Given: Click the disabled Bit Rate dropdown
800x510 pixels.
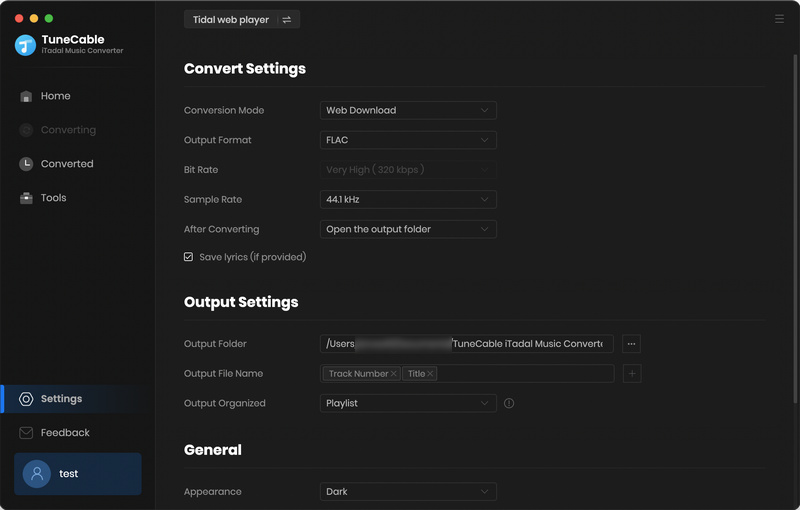Looking at the screenshot, I should click(408, 170).
